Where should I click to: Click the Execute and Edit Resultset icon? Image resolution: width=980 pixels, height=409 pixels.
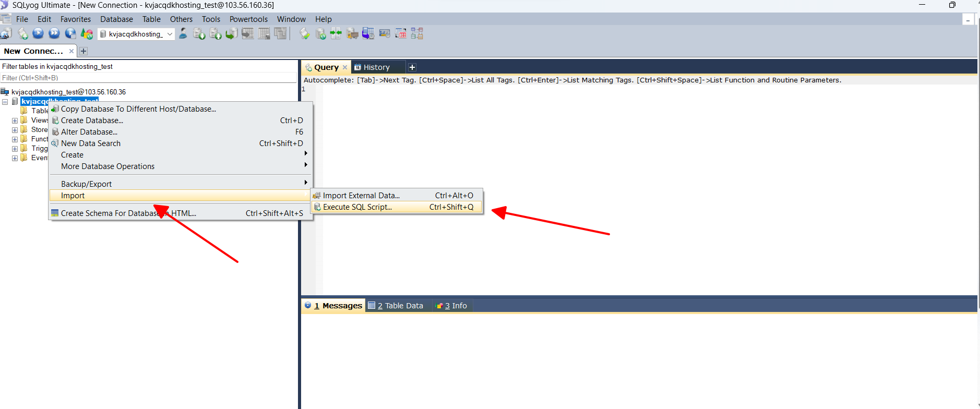click(x=70, y=34)
